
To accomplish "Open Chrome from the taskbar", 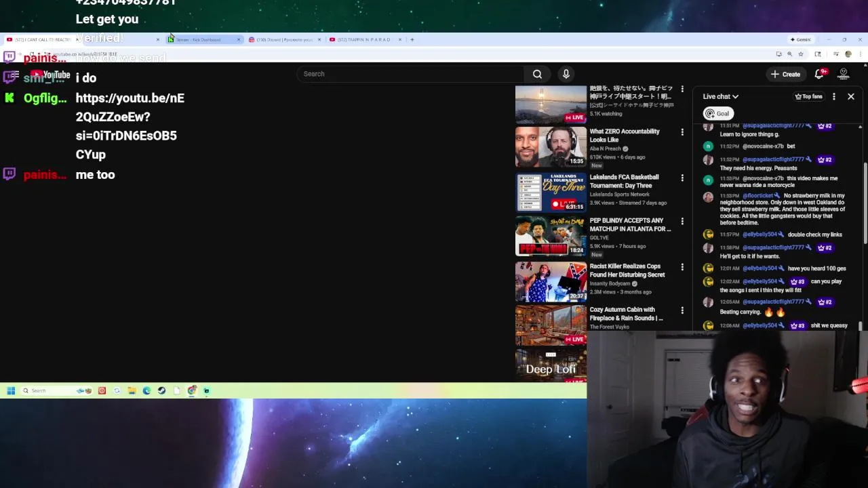I will [192, 390].
